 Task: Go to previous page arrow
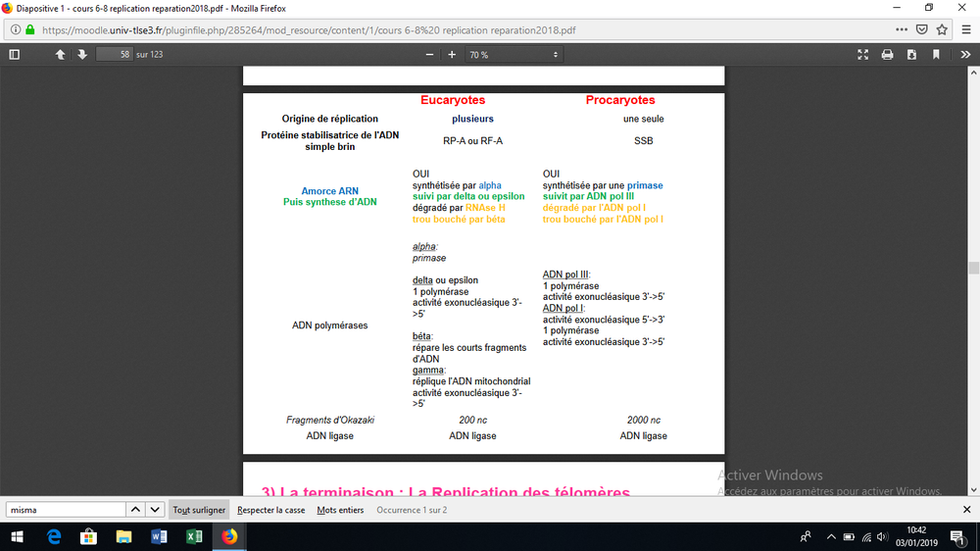[x=60, y=54]
